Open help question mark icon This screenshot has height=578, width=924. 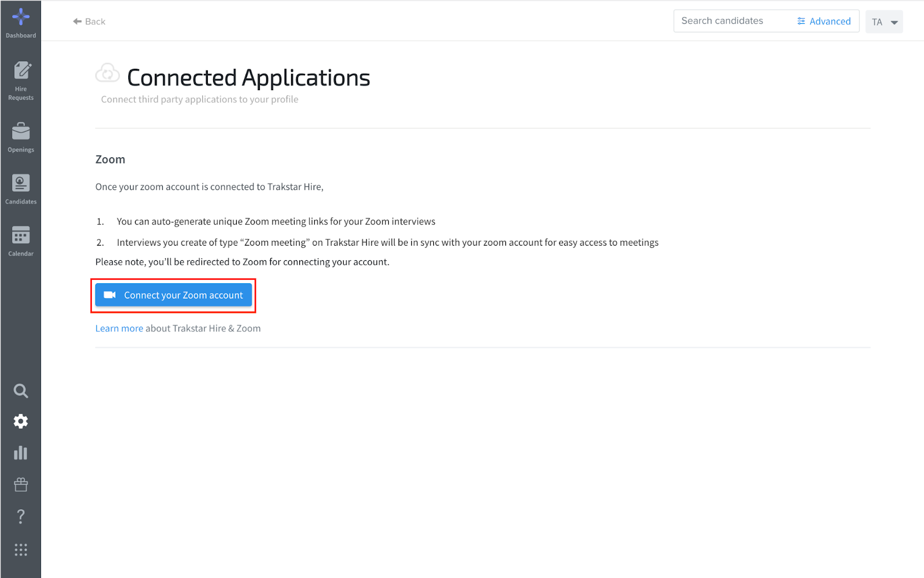click(21, 516)
